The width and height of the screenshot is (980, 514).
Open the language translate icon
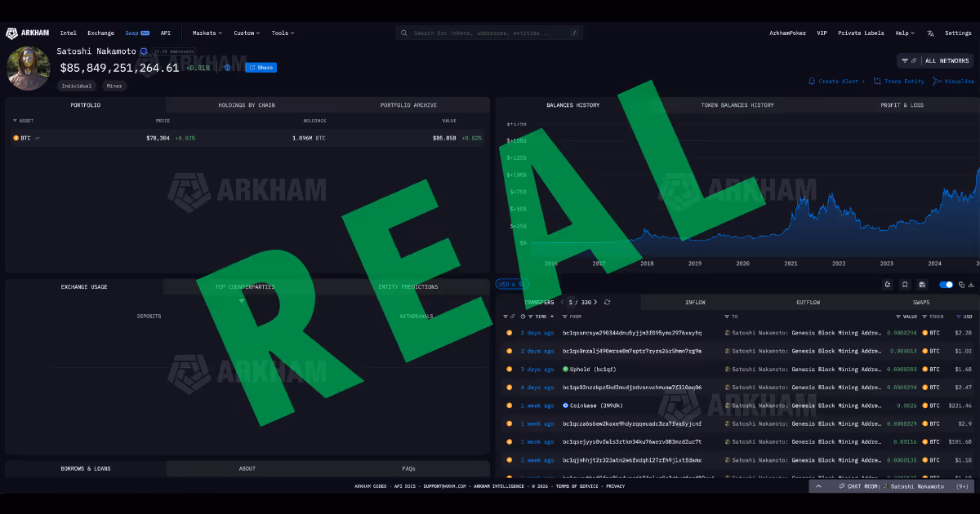[x=930, y=33]
